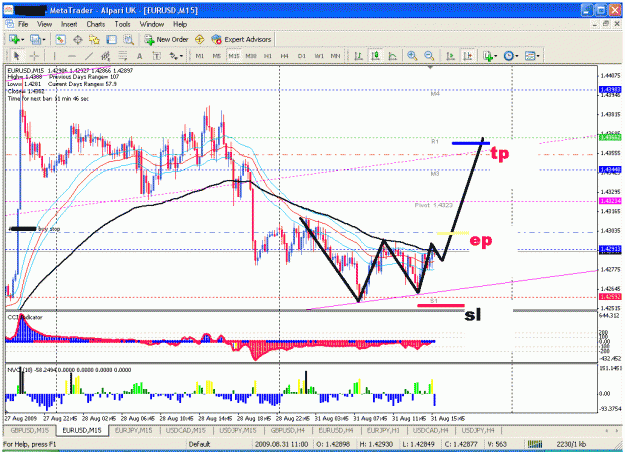Open the periodicity clock dropdown
The width and height of the screenshot is (625, 452).
click(511, 56)
